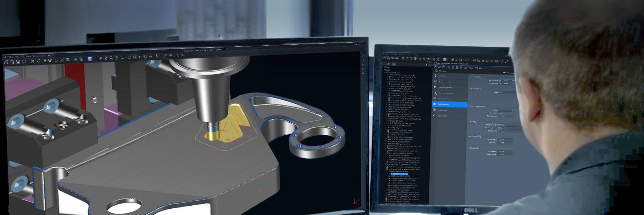This screenshot has height=215, width=644.
Task: Click the funnel filter icon above the operations tree
Action: [430, 65]
